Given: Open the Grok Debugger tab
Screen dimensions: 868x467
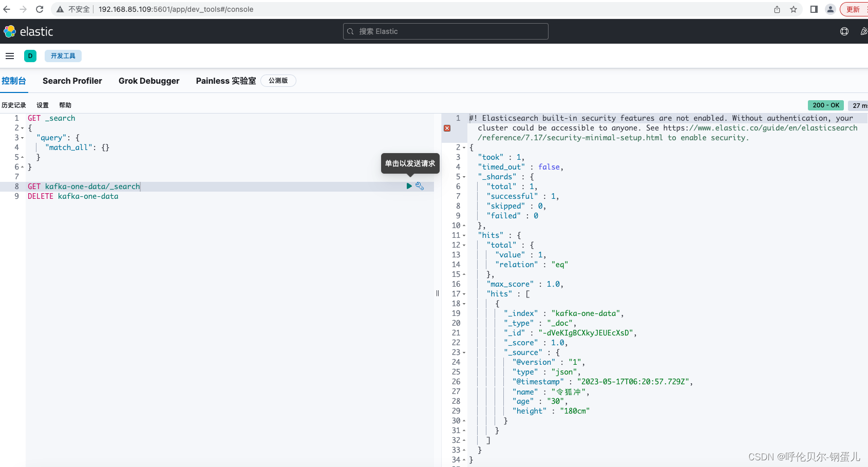Looking at the screenshot, I should [x=149, y=81].
